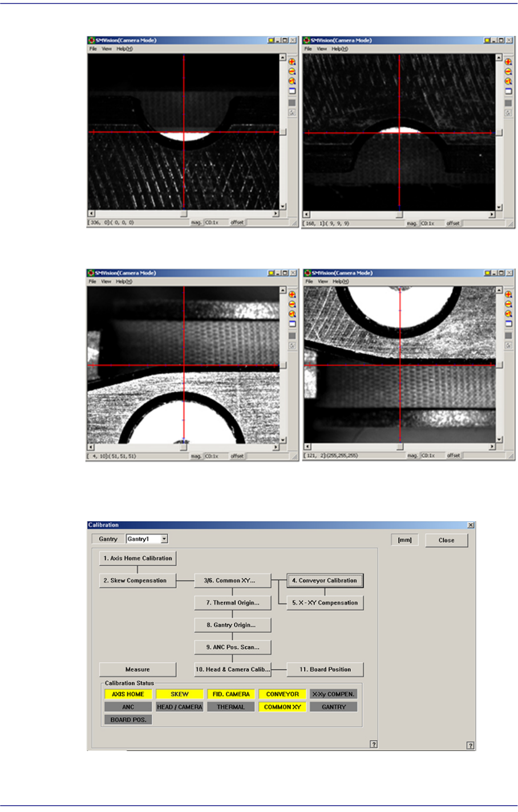
Task: Click zoom-fit magnifier icon in lower-left SMVision window
Action: tap(292, 314)
